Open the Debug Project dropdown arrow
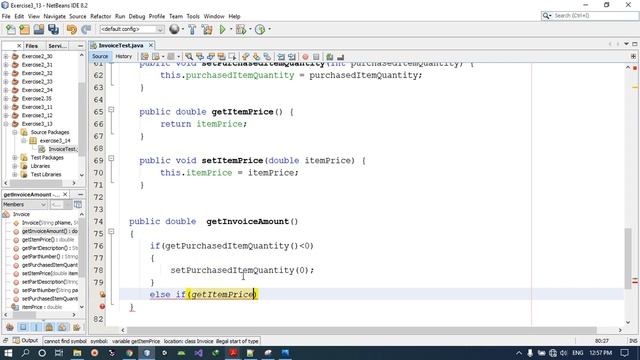 point(250,29)
